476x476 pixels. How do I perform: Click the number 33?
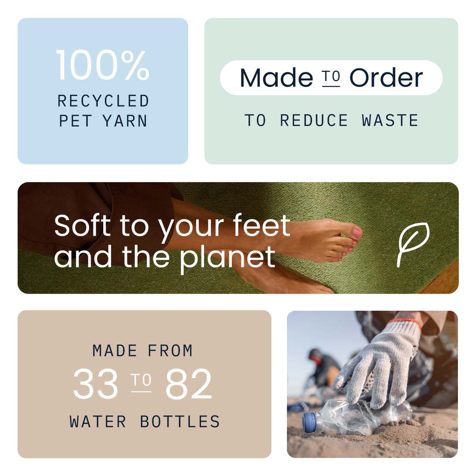coord(96,384)
